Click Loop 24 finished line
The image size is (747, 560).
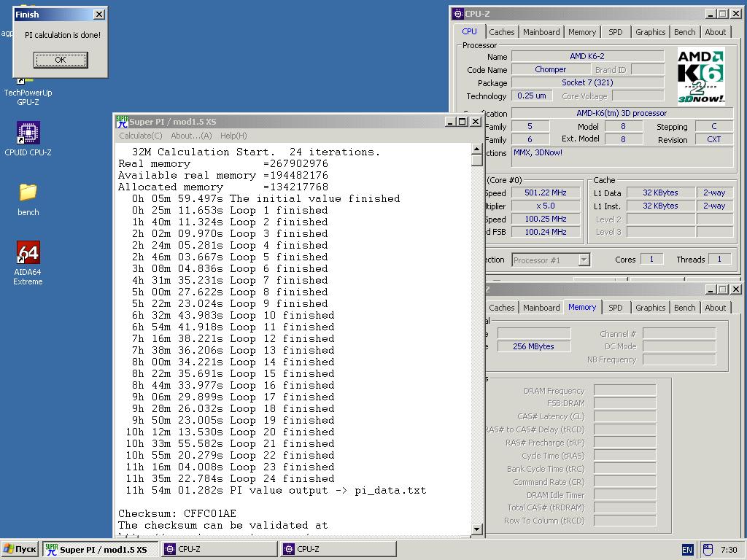[x=230, y=479]
